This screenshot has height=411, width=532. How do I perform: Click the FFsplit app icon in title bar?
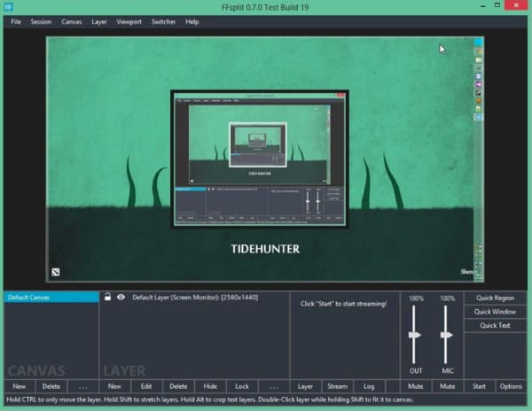(8, 6)
